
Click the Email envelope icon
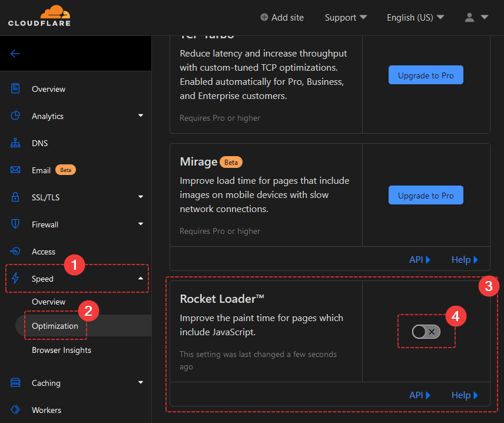coord(15,170)
